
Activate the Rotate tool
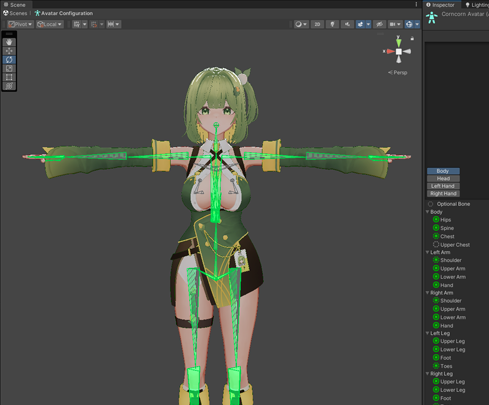[9, 60]
